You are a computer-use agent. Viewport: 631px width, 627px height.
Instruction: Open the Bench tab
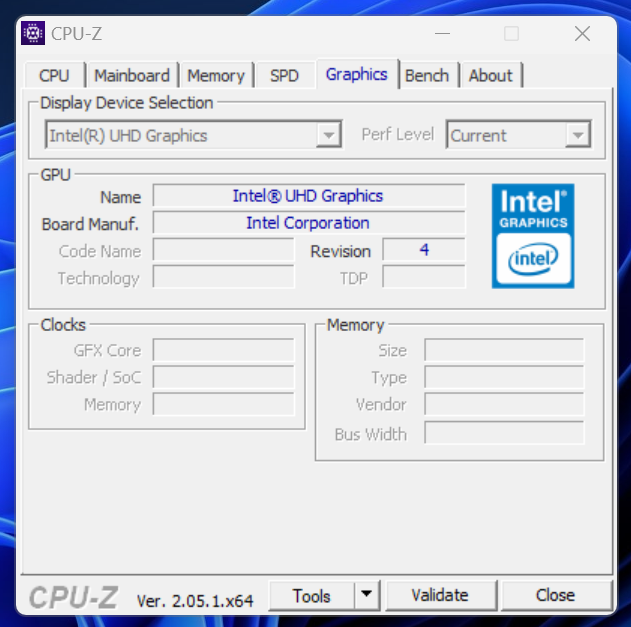(427, 76)
